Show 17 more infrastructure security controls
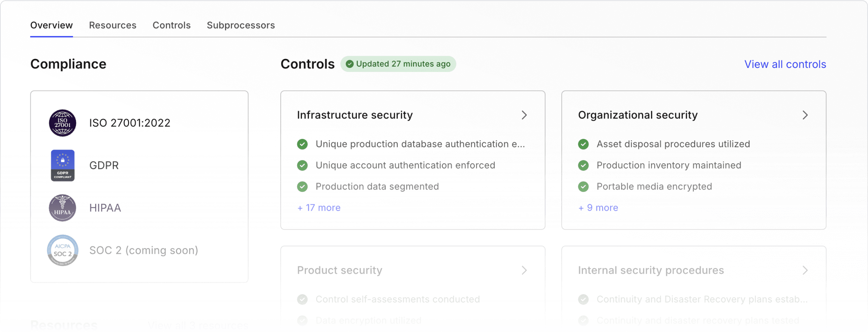This screenshot has height=333, width=868. (319, 208)
